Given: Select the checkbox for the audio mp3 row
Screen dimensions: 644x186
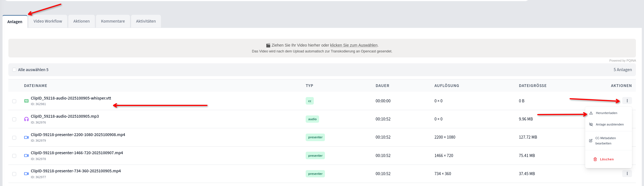Looking at the screenshot, I should coord(14,119).
